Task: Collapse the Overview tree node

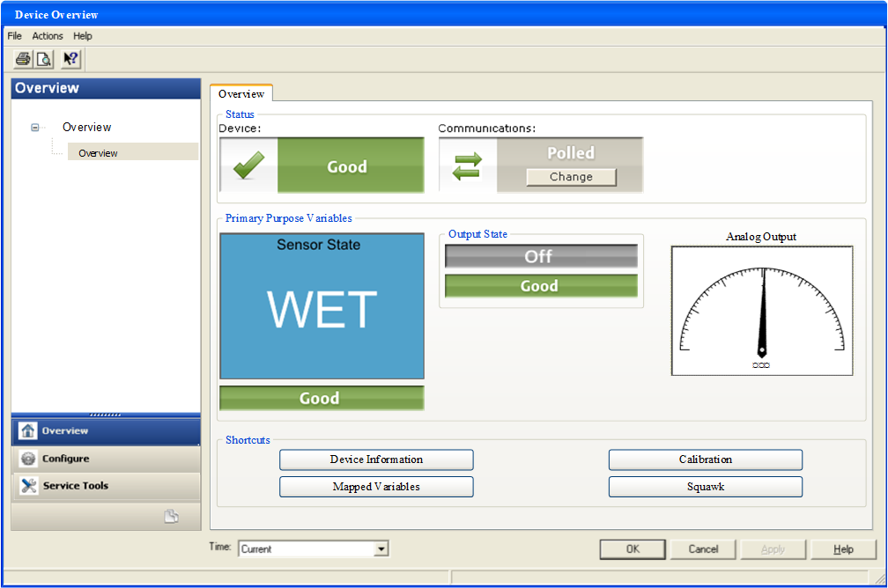Action: 35,128
